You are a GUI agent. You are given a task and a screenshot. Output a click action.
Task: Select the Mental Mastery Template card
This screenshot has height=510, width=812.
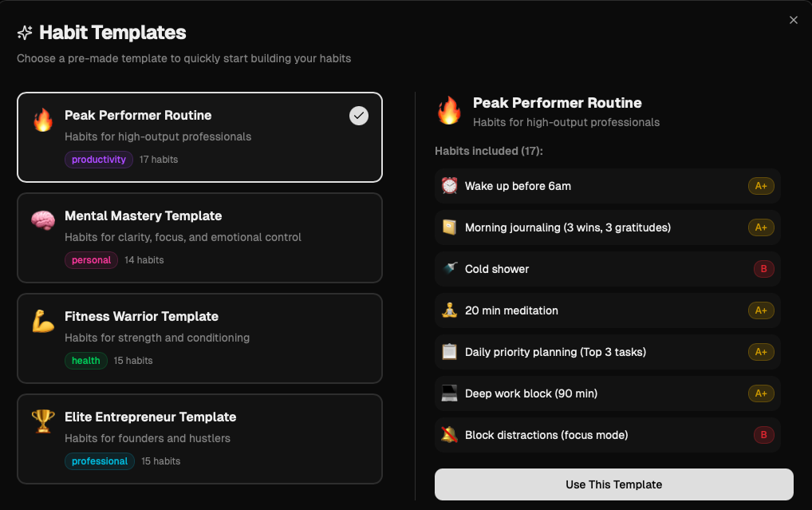coord(199,237)
